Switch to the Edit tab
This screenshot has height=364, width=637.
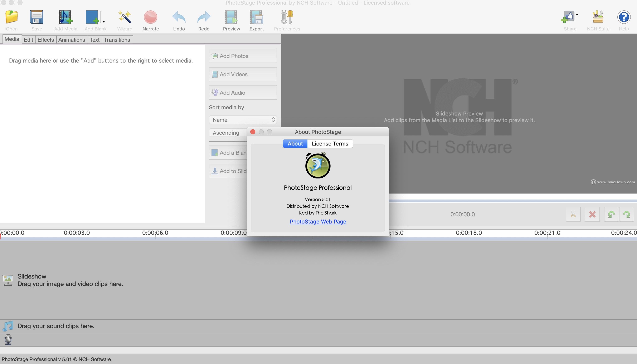28,40
